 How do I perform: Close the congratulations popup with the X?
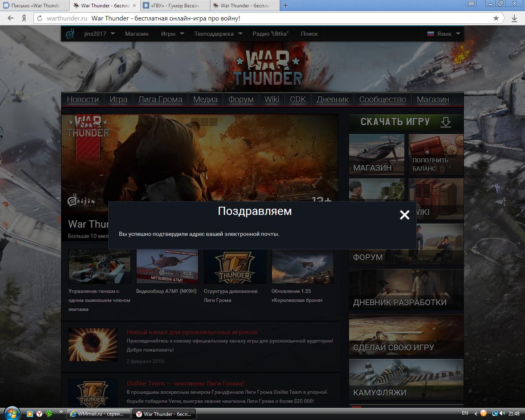pos(404,215)
